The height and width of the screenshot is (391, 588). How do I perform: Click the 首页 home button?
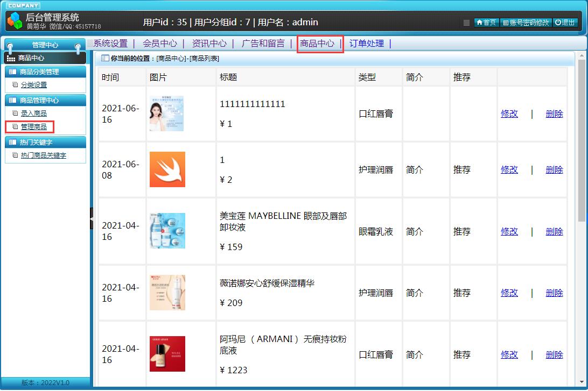point(486,23)
